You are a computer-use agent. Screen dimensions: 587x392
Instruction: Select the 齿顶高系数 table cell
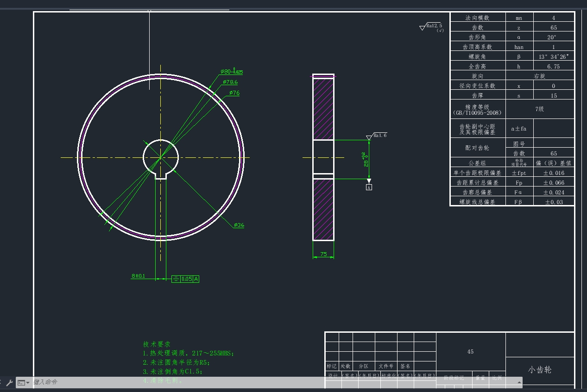(x=478, y=47)
